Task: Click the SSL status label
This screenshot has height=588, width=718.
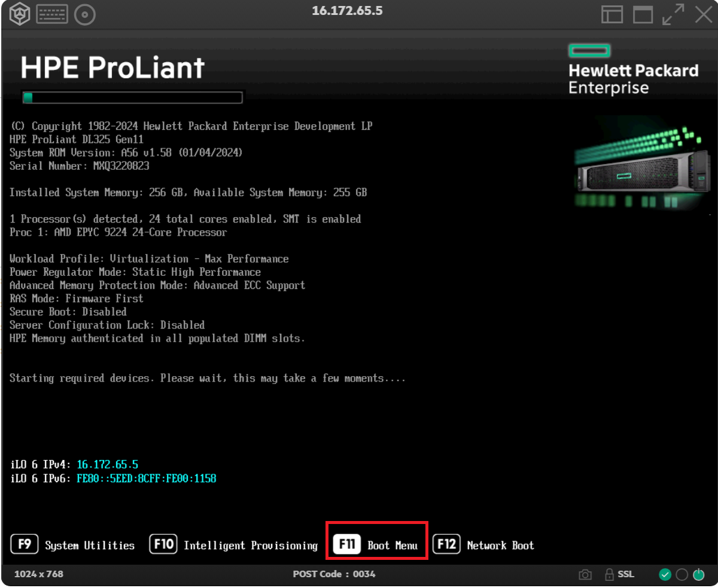Action: click(x=626, y=575)
